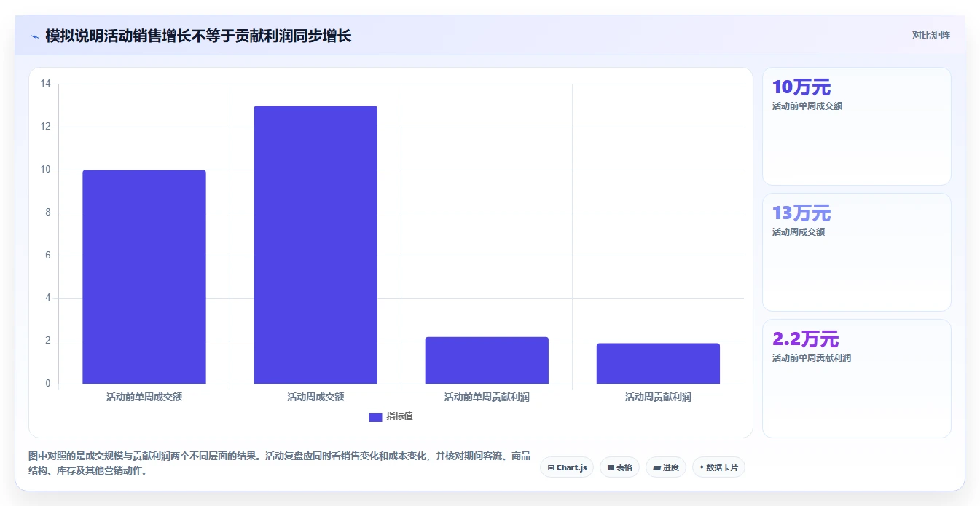980x506 pixels.
Task: Click the 数据卡片 tag button
Action: tap(718, 467)
